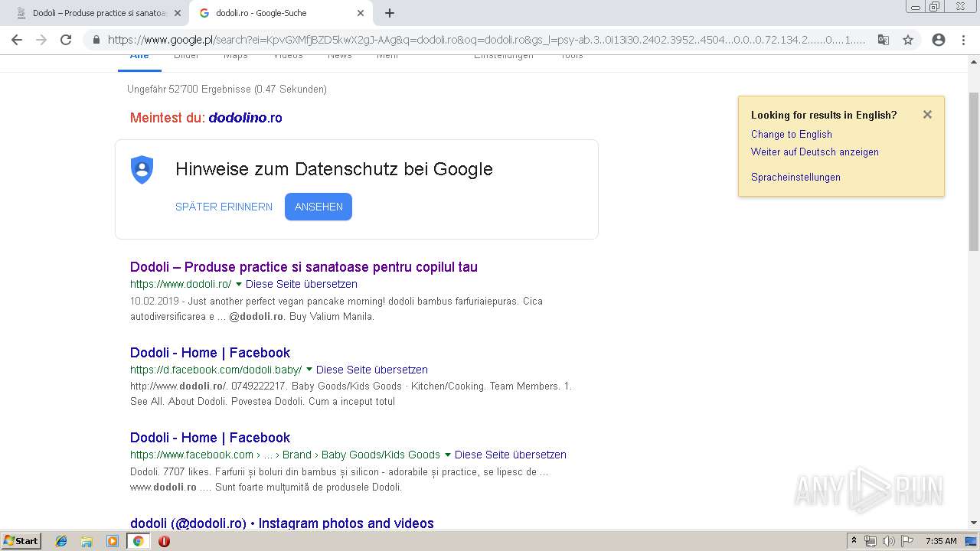Click the dodolino.ro suggestion
980x551 pixels.
click(x=245, y=118)
